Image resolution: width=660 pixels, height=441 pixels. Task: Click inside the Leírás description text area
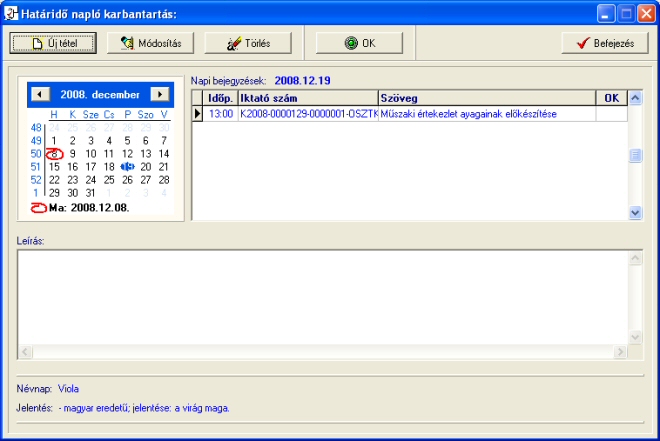(323, 298)
